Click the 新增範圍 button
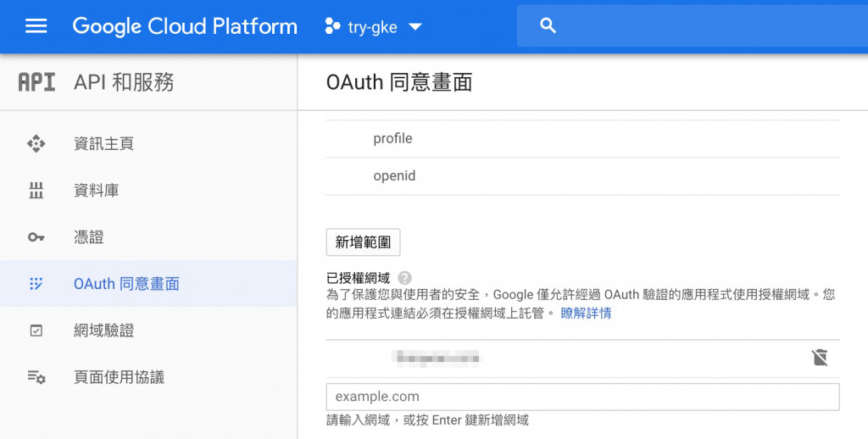The image size is (868, 439). click(363, 242)
